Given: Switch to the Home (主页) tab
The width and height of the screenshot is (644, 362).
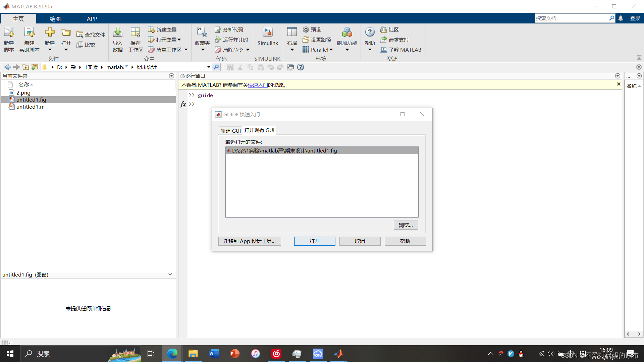Looking at the screenshot, I should 18,19.
